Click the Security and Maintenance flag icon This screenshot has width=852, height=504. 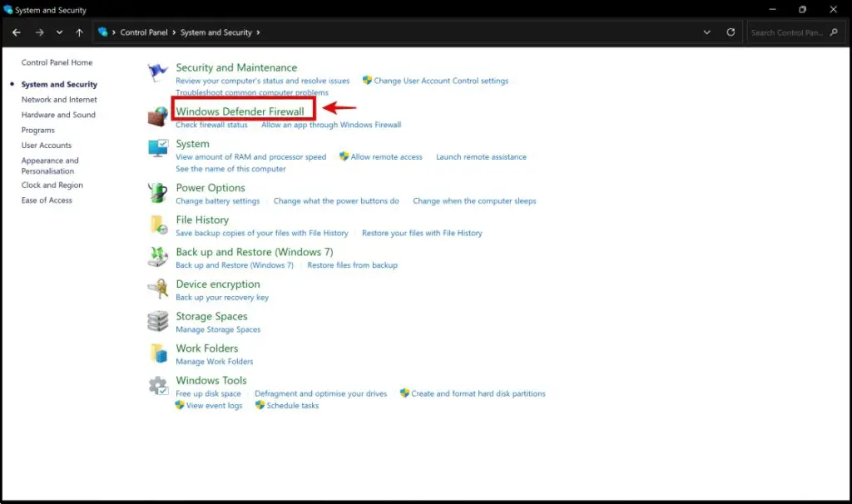(x=157, y=73)
